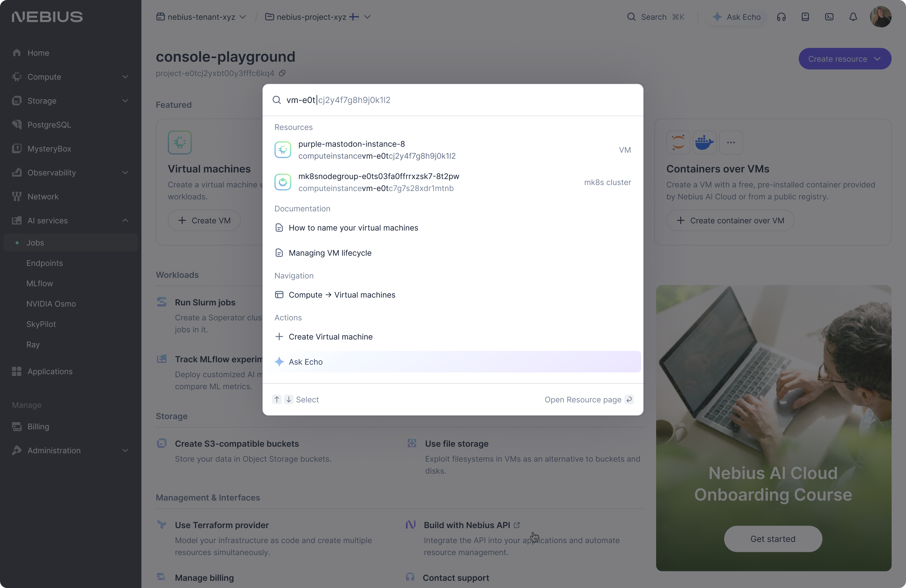Select Jobs under AI services
Viewport: 906px width, 588px height.
[x=71, y=243]
